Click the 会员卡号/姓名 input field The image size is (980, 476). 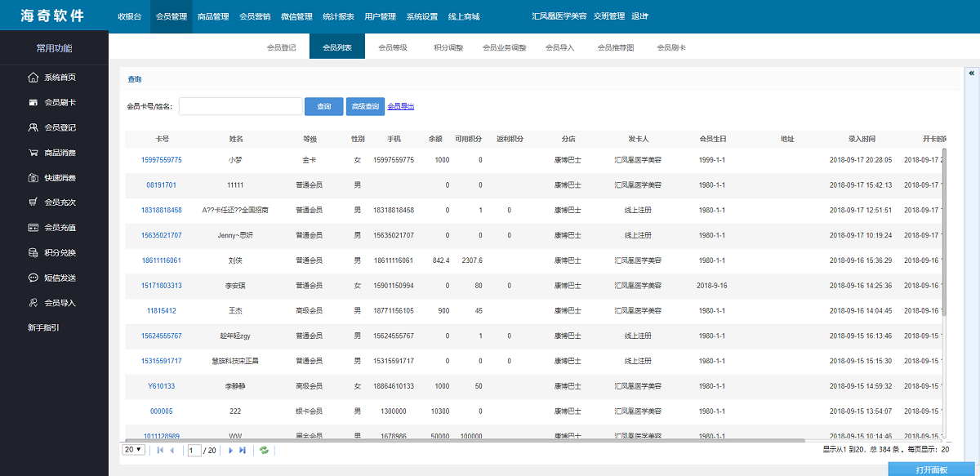click(x=241, y=106)
